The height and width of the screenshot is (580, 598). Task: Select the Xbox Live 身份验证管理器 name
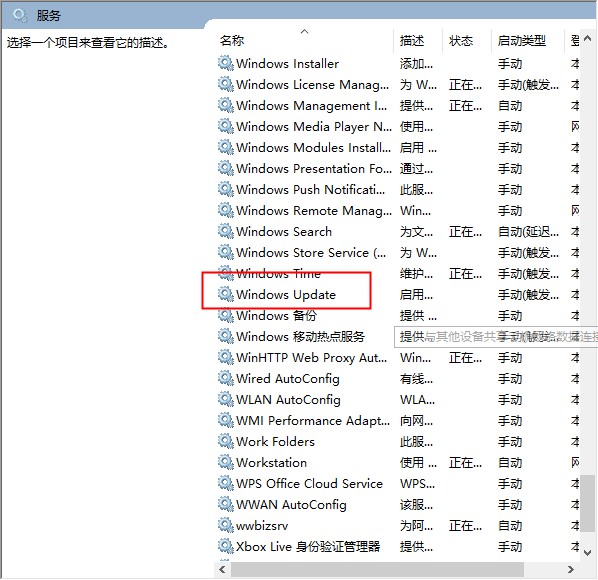pos(308,547)
